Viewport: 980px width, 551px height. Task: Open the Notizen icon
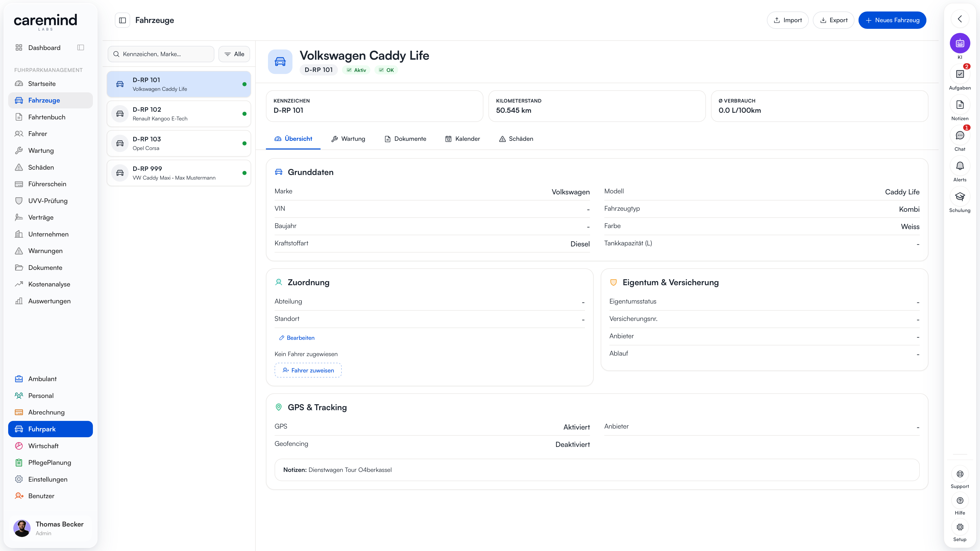pos(960,105)
